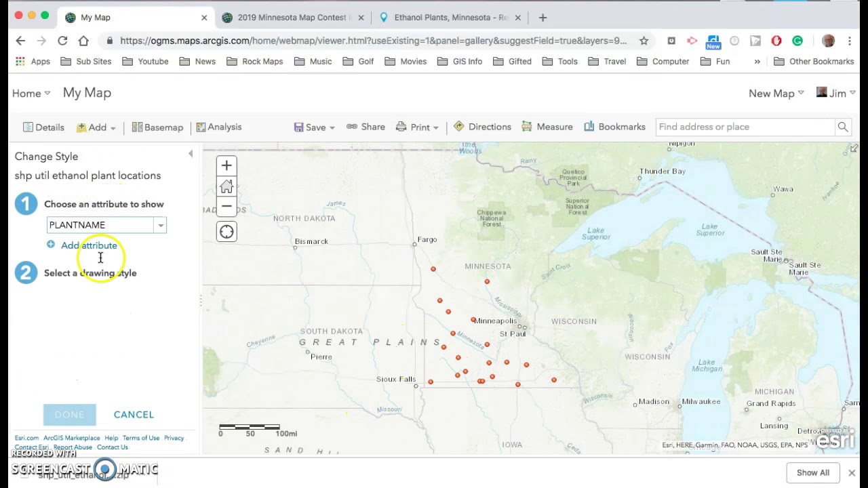Open the Basemap gallery
Viewport: 868px width, 488px height.
157,127
